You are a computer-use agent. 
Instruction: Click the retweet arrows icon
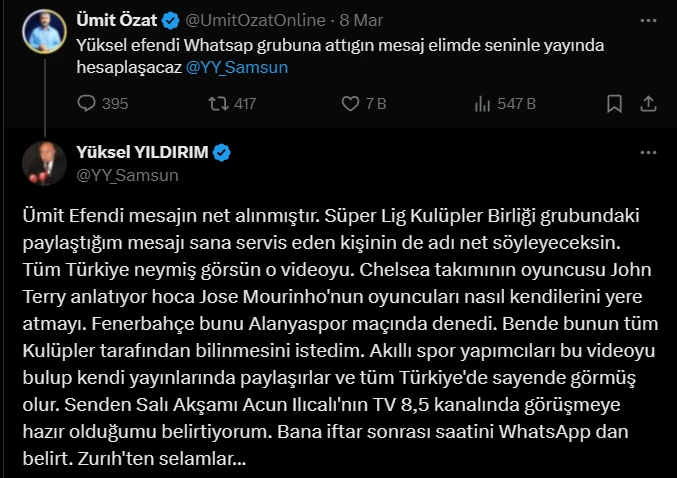[216, 103]
